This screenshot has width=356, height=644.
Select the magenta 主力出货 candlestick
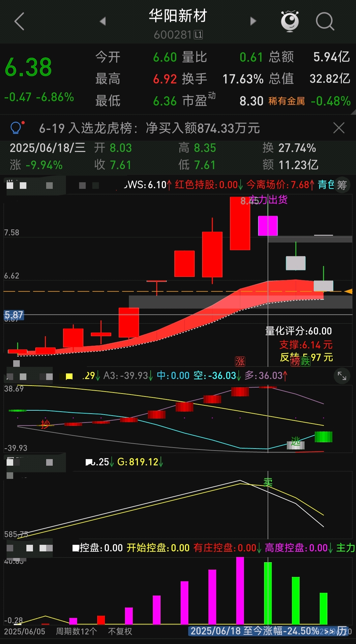click(268, 226)
